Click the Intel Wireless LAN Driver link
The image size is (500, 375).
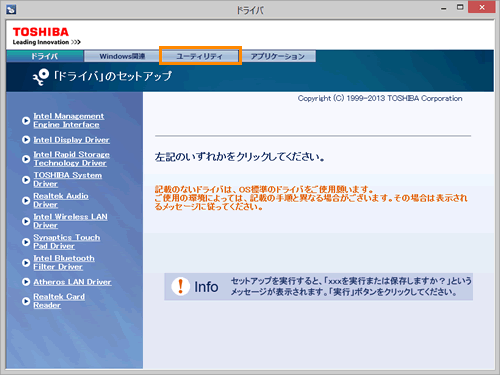pyautogui.click(x=70, y=221)
